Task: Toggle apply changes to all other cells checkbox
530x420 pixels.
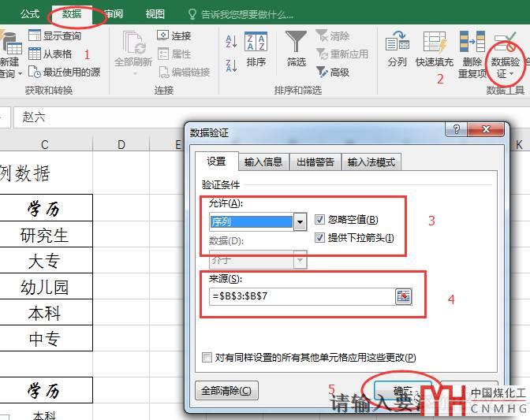Action: pos(207,357)
